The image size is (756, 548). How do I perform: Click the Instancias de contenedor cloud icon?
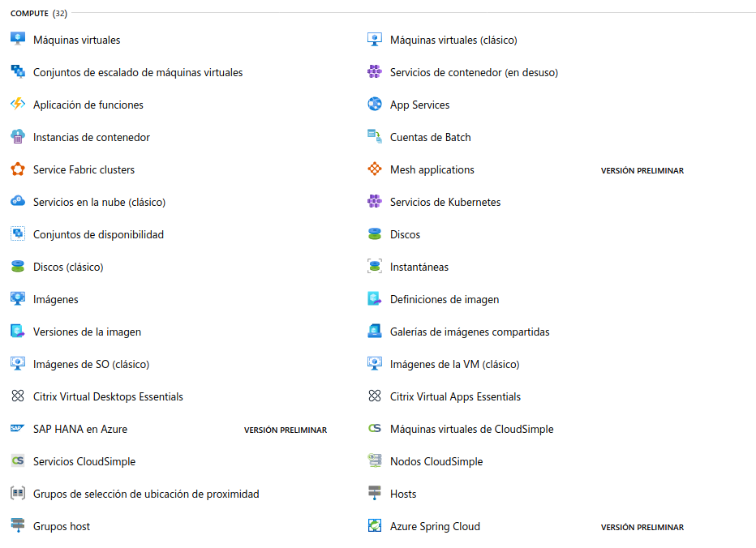point(18,136)
